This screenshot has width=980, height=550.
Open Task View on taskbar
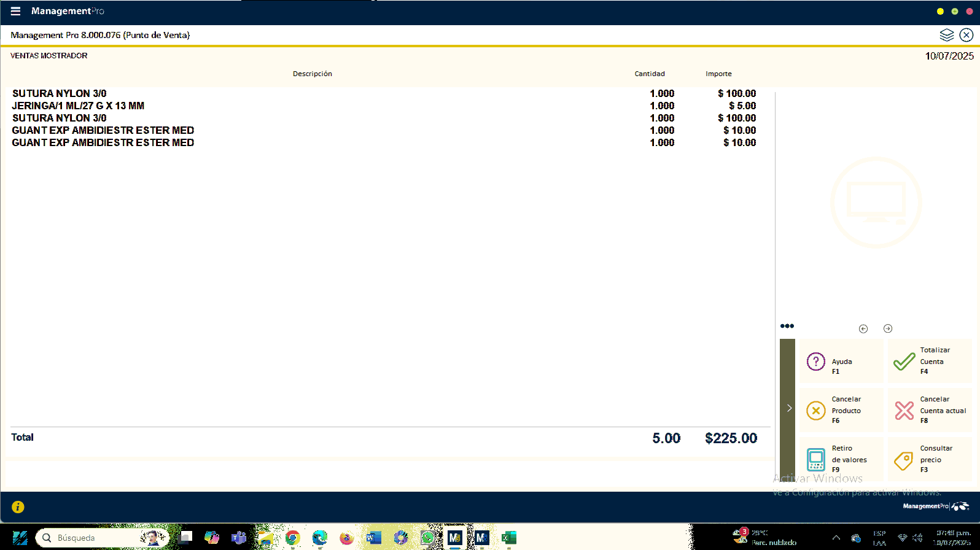[x=185, y=538]
